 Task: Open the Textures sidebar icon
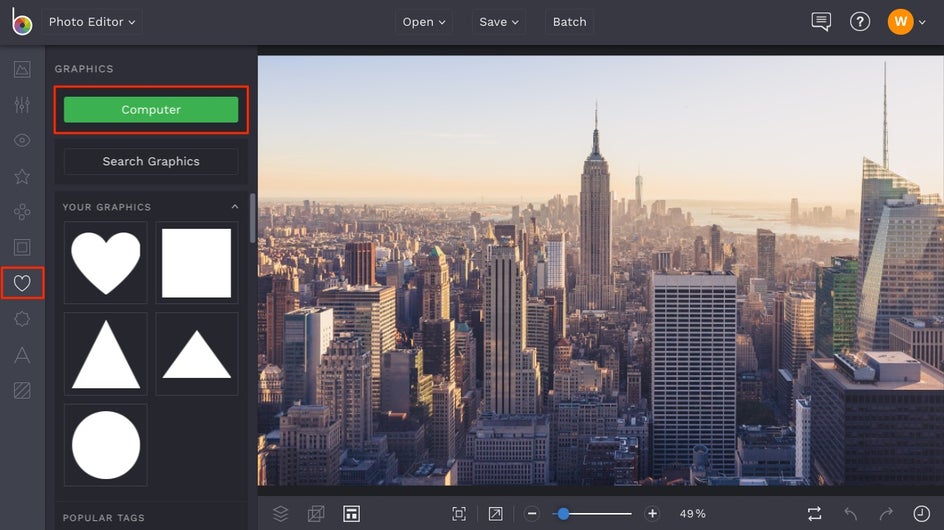22,390
